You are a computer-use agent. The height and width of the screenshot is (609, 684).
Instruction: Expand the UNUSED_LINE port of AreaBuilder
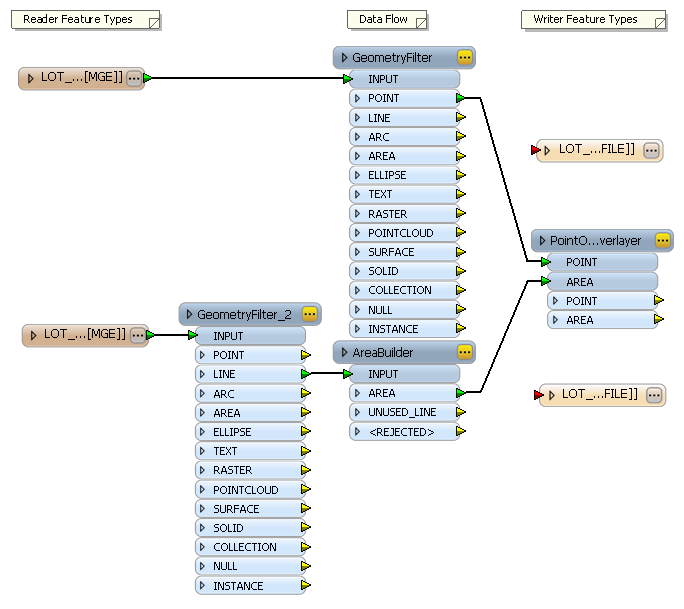(x=358, y=412)
